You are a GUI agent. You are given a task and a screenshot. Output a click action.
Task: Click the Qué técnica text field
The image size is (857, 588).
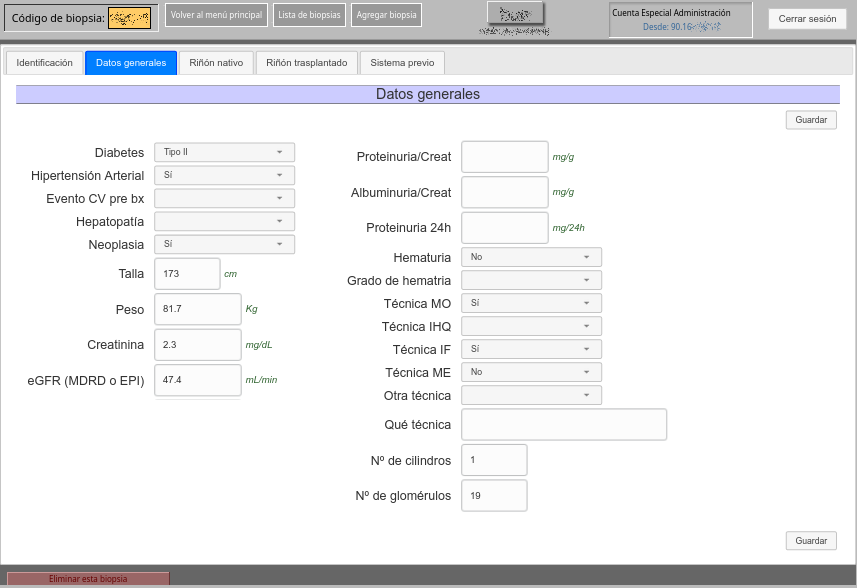tap(564, 424)
